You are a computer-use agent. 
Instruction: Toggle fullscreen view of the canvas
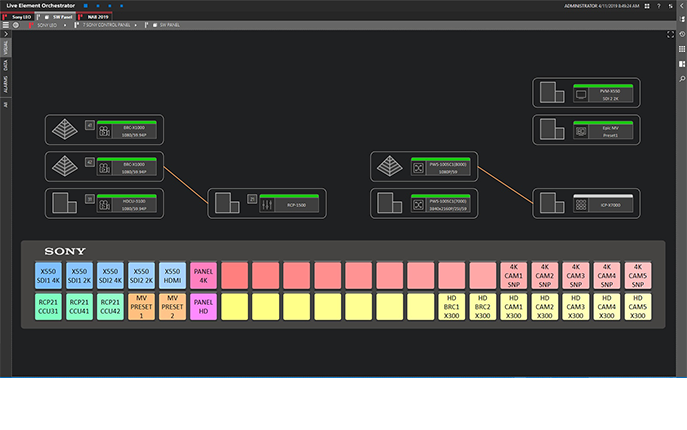click(x=670, y=35)
